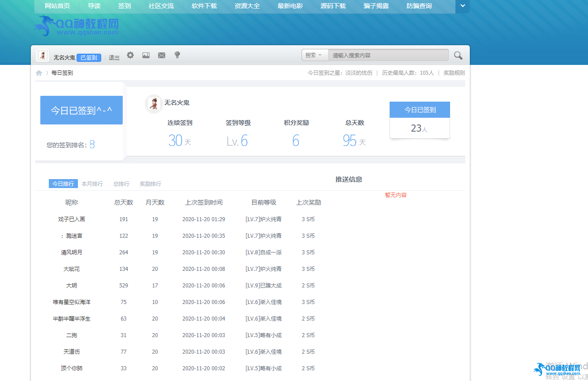The width and height of the screenshot is (588, 381).
Task: Click the 已签到 badge in toolbar
Action: pos(89,57)
